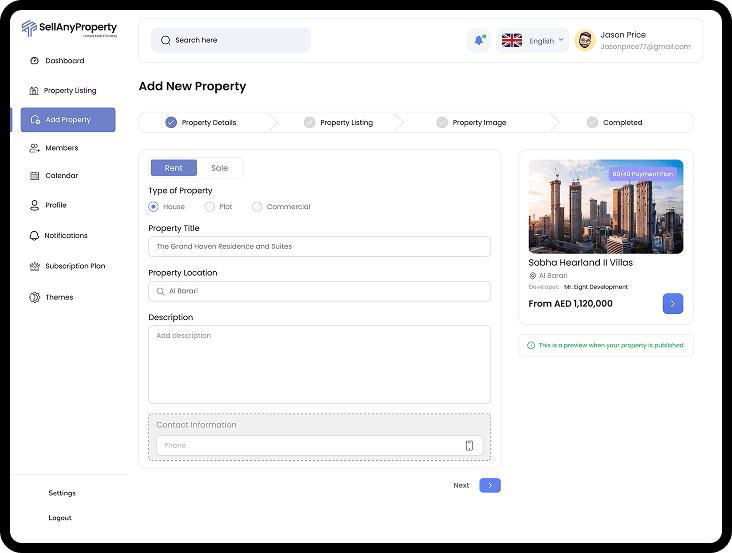Click the property preview skyline image
732x553 pixels.
pos(605,207)
